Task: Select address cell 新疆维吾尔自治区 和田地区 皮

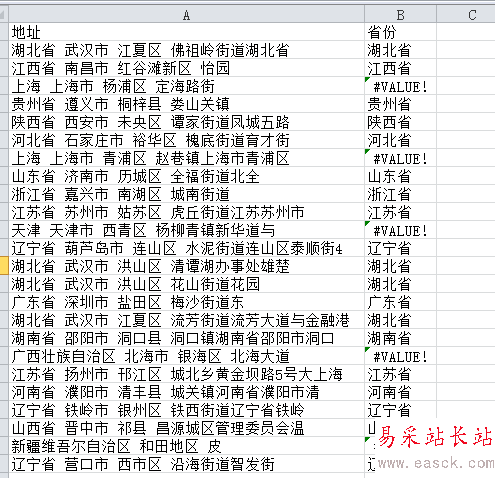Action: tap(186, 446)
